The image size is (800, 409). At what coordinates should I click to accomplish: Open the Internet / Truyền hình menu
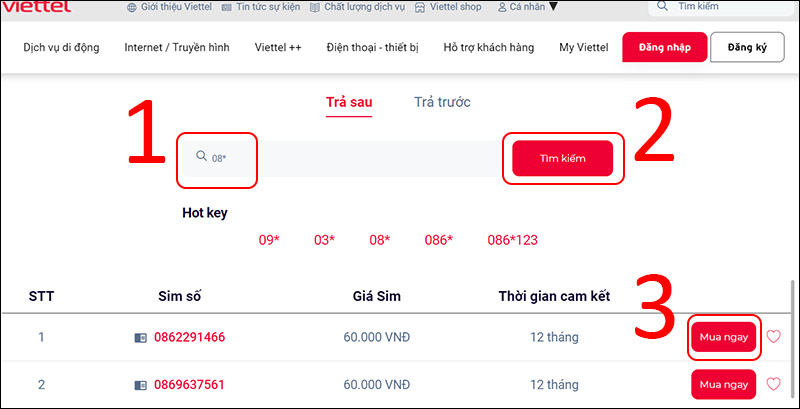(x=176, y=47)
